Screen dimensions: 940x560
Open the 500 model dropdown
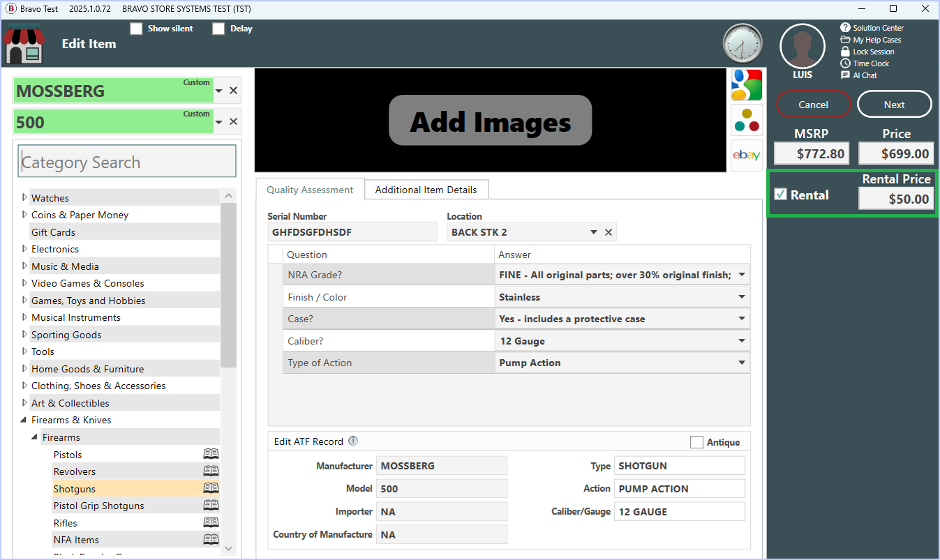pos(218,123)
